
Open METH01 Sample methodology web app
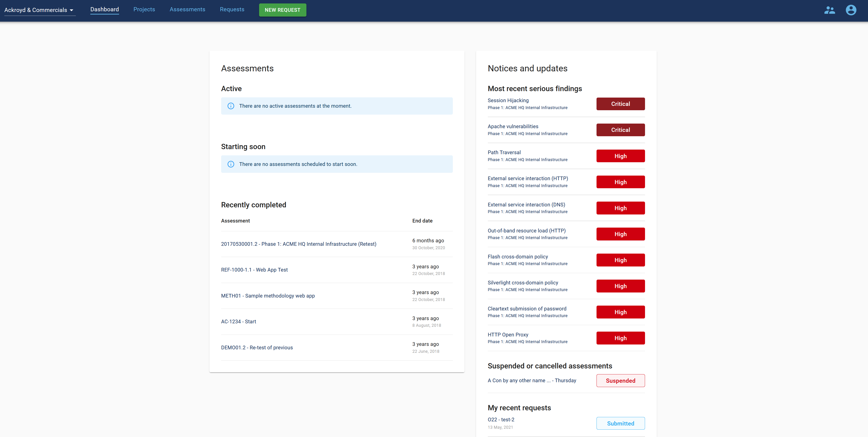pos(268,296)
